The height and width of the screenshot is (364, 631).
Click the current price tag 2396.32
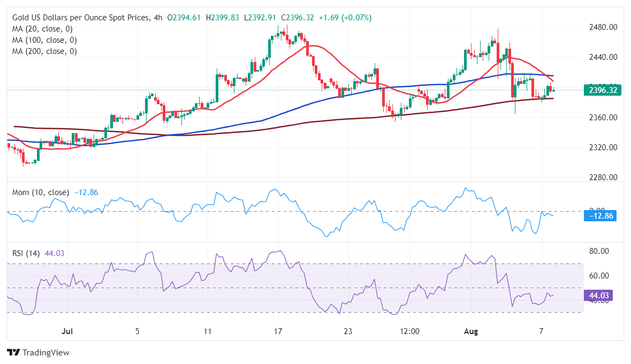603,90
